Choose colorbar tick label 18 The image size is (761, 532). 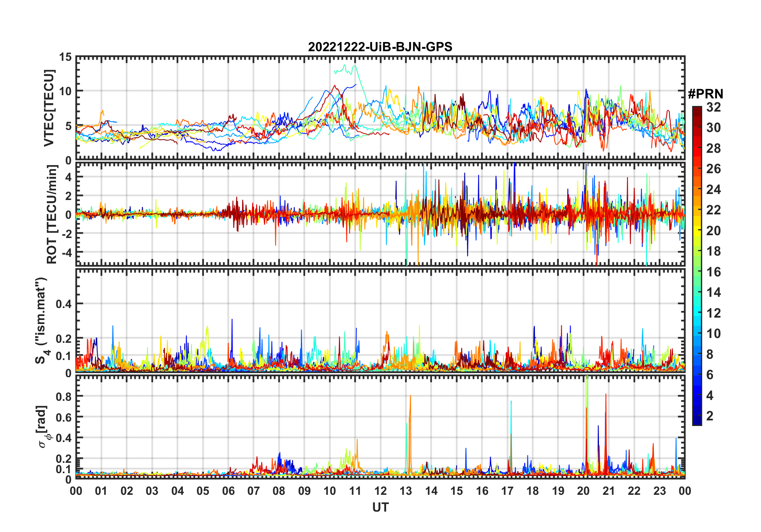(713, 251)
